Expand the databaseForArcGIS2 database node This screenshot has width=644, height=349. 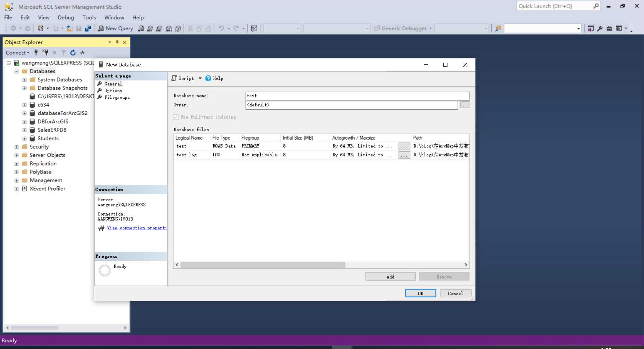pyautogui.click(x=24, y=113)
